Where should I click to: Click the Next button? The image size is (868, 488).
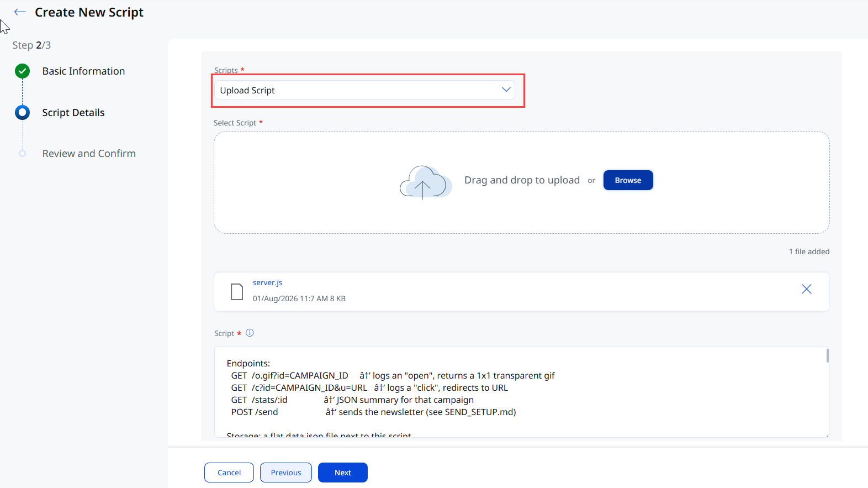(343, 473)
